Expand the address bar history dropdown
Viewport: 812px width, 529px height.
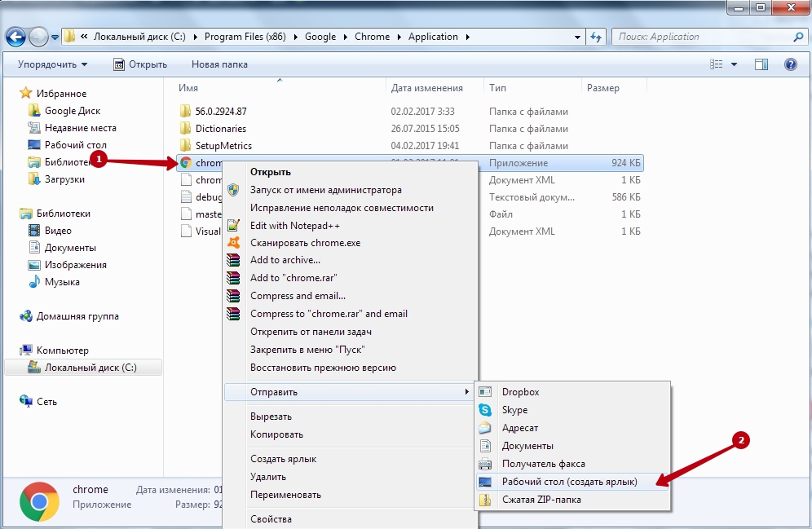point(577,37)
